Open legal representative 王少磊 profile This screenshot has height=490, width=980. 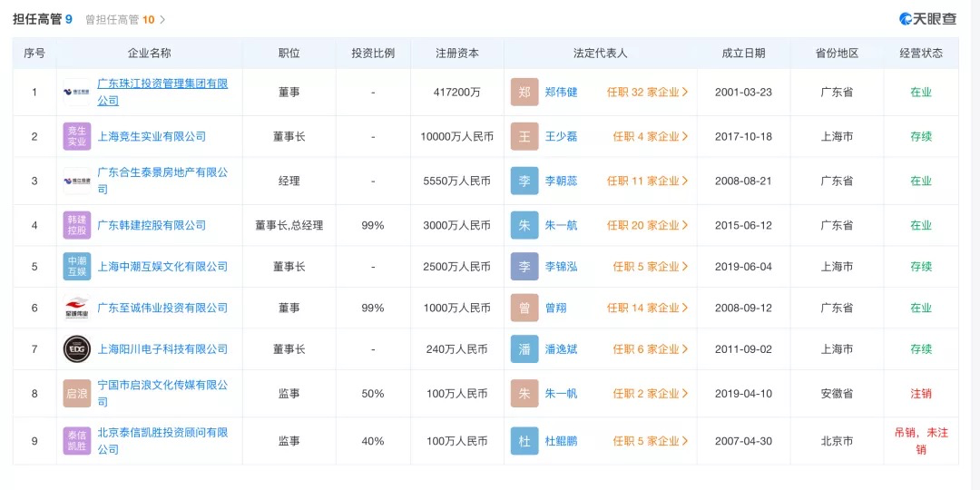tap(561, 136)
